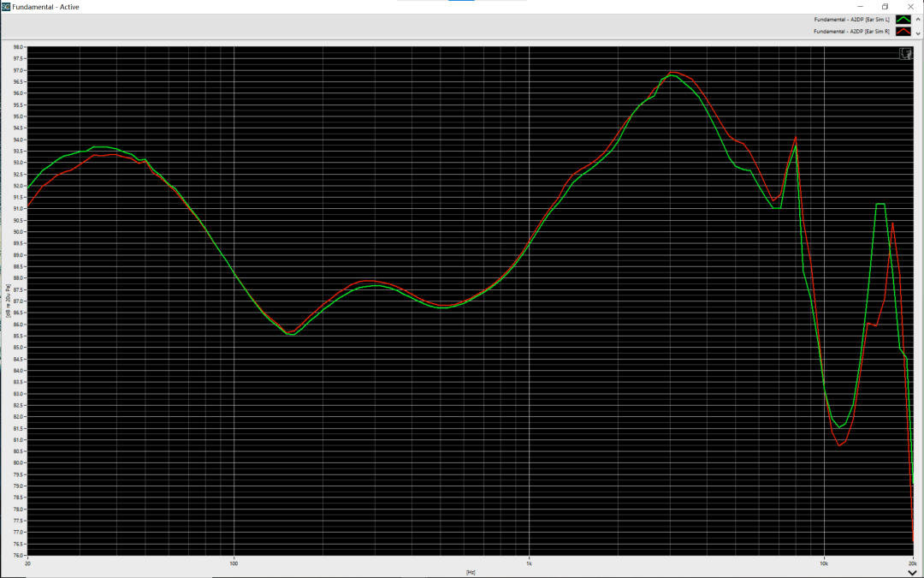
Task: Click the 100 frequency axis label
Action: click(x=234, y=563)
